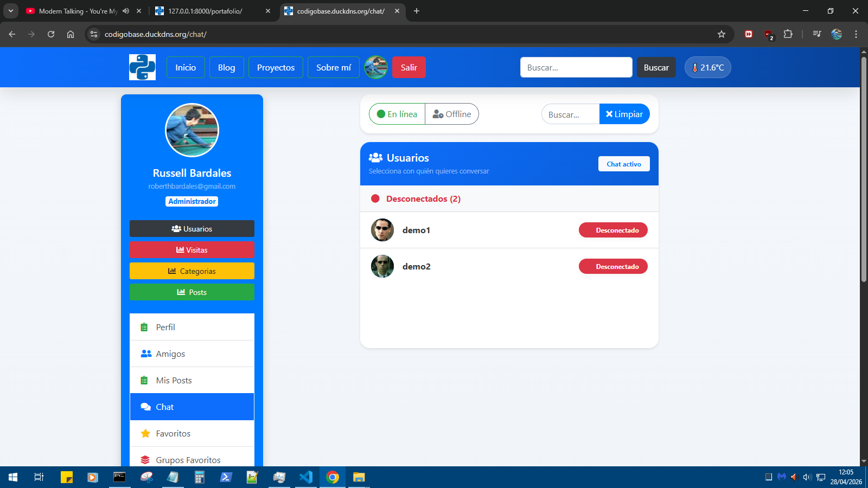Filter users by En línea
Image resolution: width=868 pixels, height=488 pixels.
(x=397, y=114)
